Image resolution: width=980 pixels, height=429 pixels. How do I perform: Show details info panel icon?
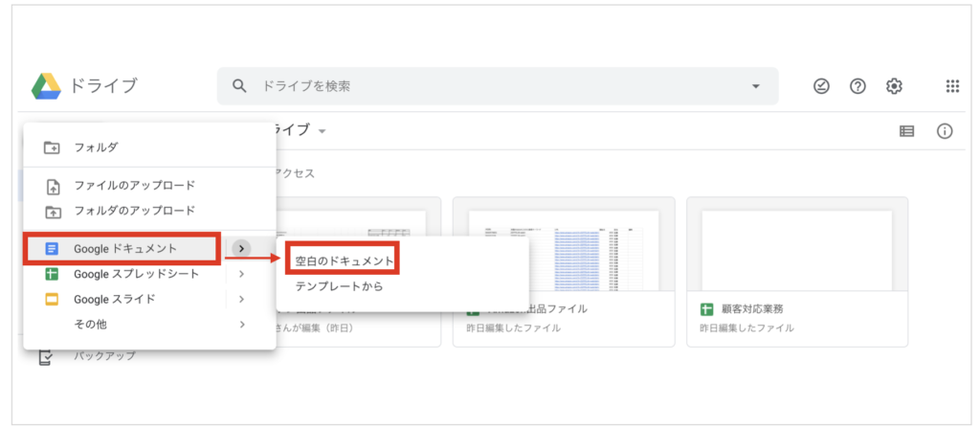point(945,131)
